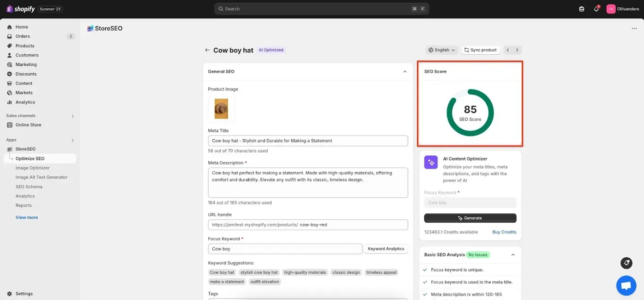This screenshot has height=300, width=644.
Task: Open the chat support bubble icon
Action: tap(626, 286)
